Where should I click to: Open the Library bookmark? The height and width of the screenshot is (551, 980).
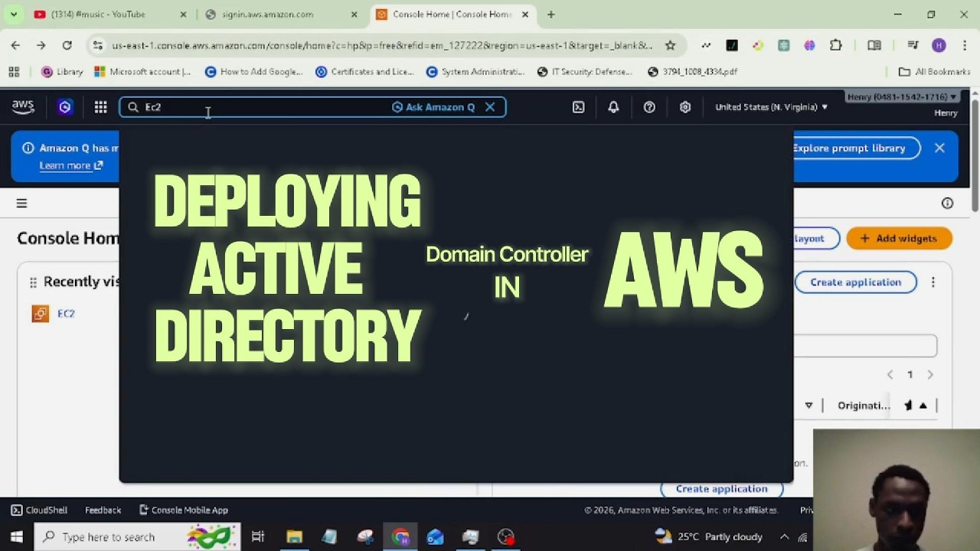coord(61,71)
